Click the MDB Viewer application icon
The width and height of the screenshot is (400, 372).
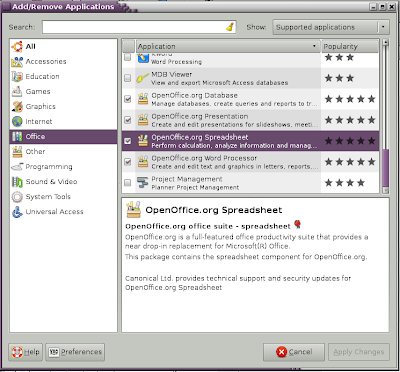click(143, 78)
